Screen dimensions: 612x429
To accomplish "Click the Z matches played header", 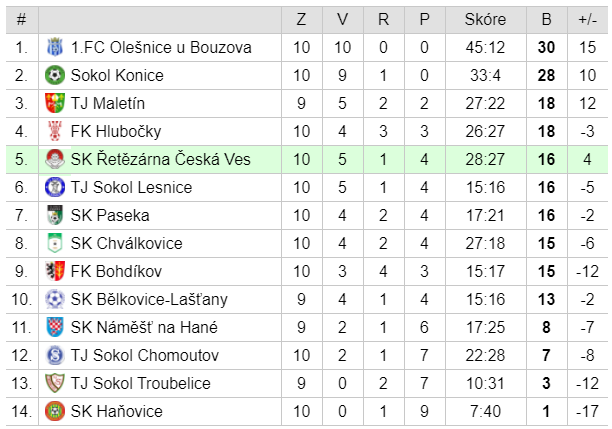I will (x=301, y=20).
